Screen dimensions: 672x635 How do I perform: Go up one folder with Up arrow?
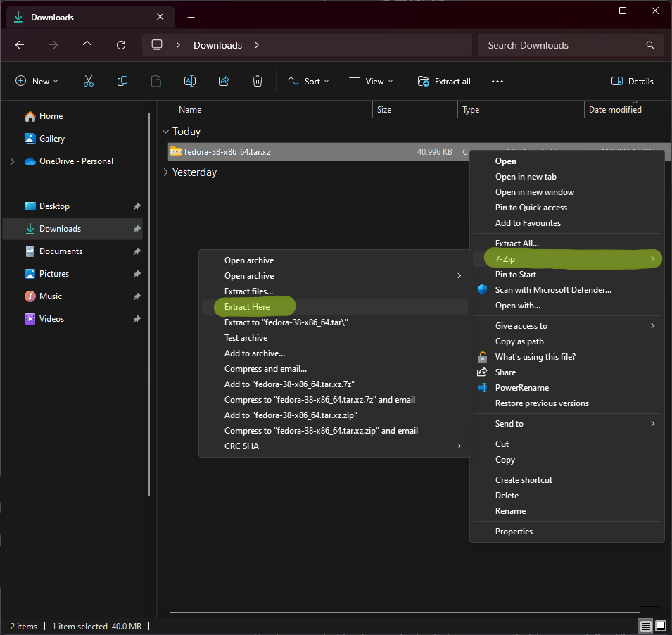(x=87, y=45)
